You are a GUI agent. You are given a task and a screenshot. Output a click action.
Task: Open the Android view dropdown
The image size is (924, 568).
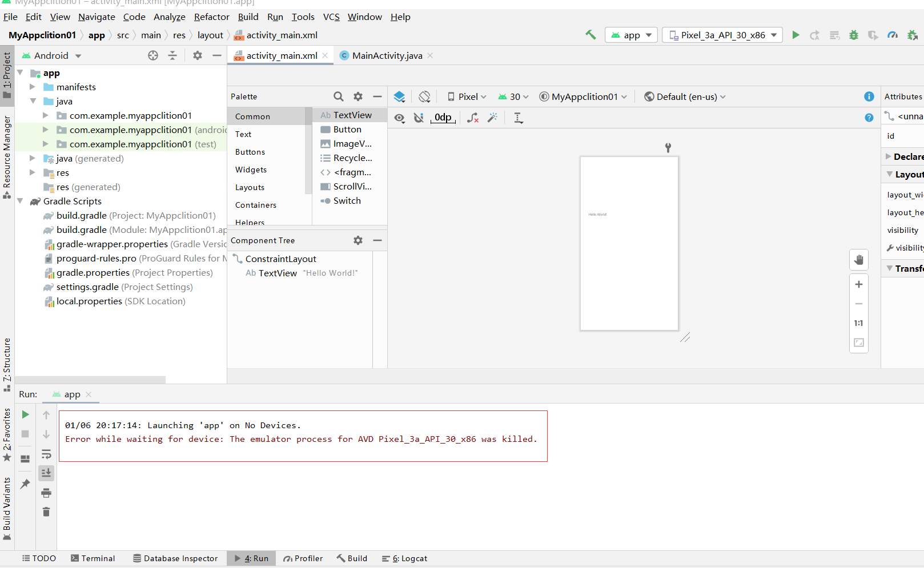51,55
